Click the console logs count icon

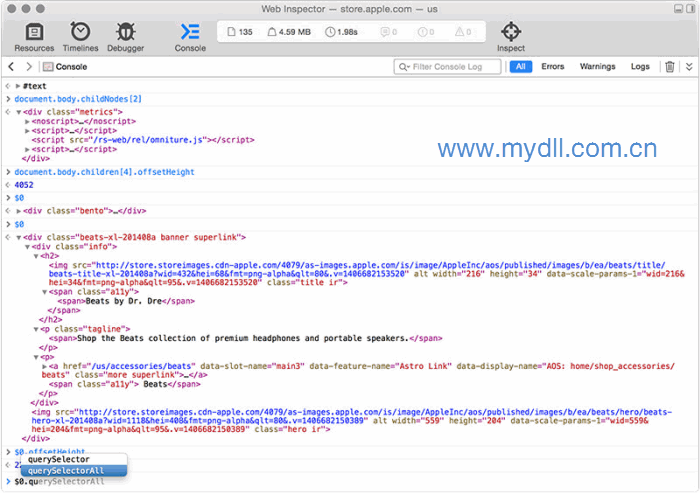coord(388,32)
